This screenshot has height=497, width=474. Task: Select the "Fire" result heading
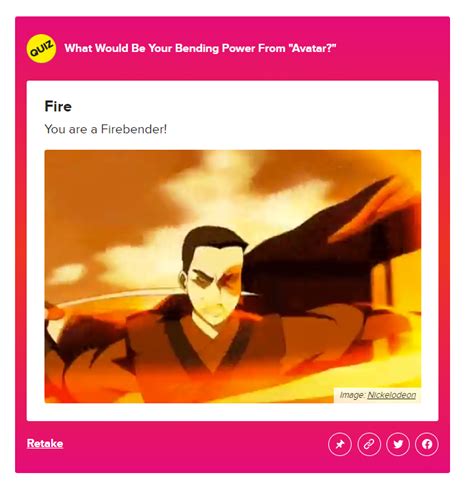click(58, 107)
